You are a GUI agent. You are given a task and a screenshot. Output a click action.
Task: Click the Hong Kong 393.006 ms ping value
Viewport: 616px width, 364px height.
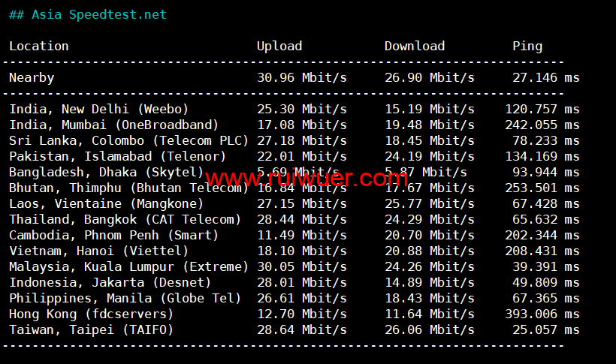tap(542, 314)
